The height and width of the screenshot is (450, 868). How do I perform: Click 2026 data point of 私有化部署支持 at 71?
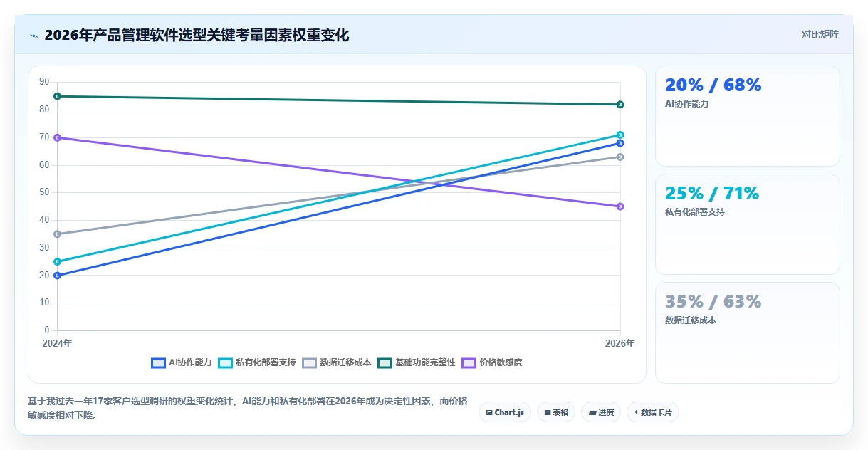pyautogui.click(x=620, y=135)
